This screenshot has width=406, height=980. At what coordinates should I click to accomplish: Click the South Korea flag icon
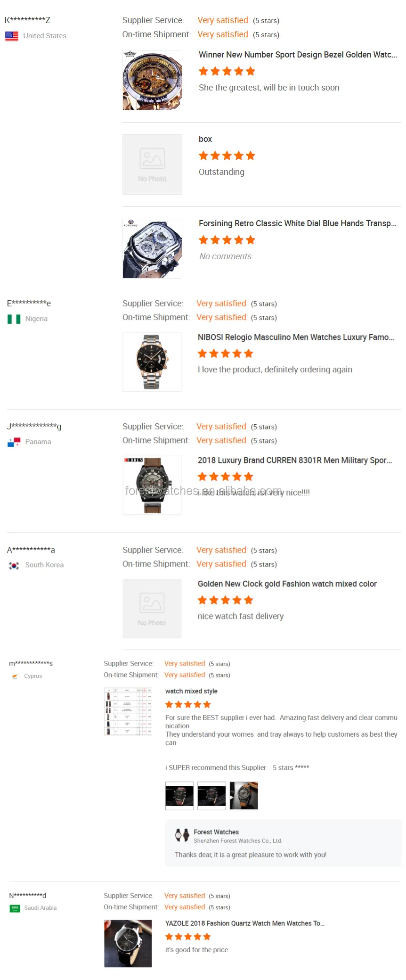click(14, 565)
